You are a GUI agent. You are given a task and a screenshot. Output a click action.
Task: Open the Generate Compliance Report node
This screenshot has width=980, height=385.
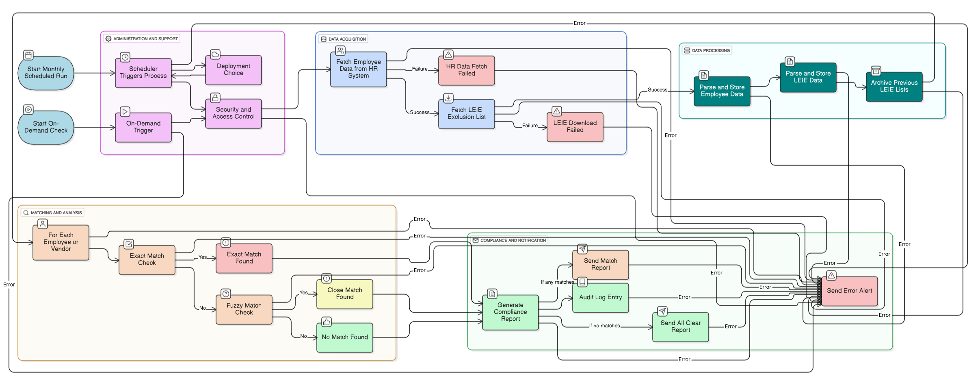coord(510,312)
